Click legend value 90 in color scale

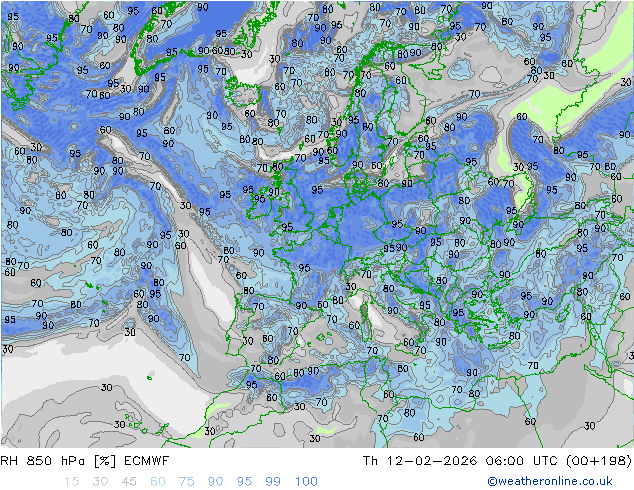point(215,482)
